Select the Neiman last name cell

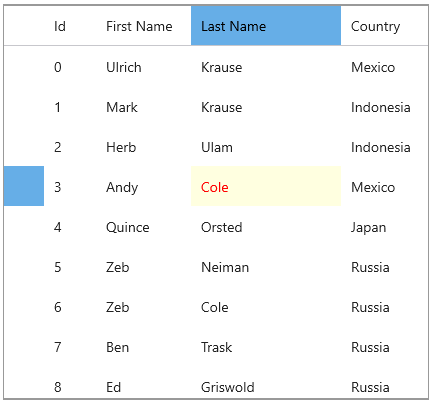tap(266, 266)
